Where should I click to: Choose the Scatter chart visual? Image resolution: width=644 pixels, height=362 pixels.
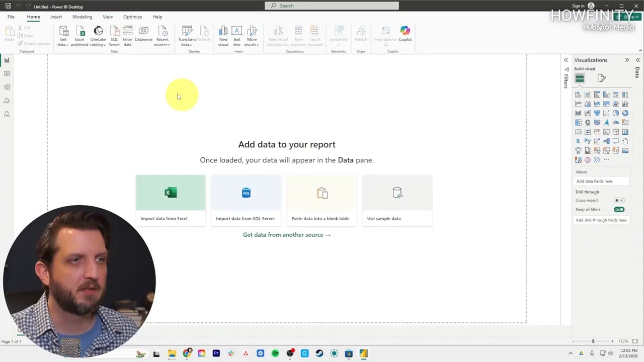pos(606,113)
